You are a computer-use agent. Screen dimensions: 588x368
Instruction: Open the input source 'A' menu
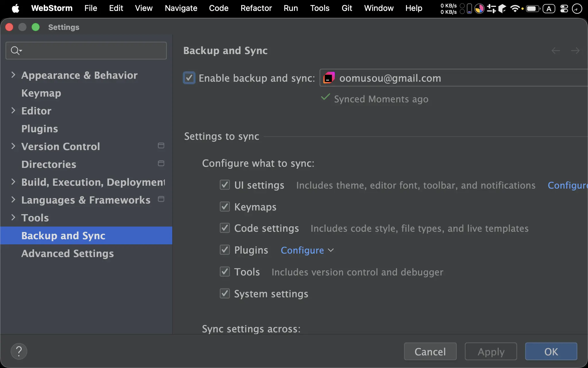[x=549, y=9]
